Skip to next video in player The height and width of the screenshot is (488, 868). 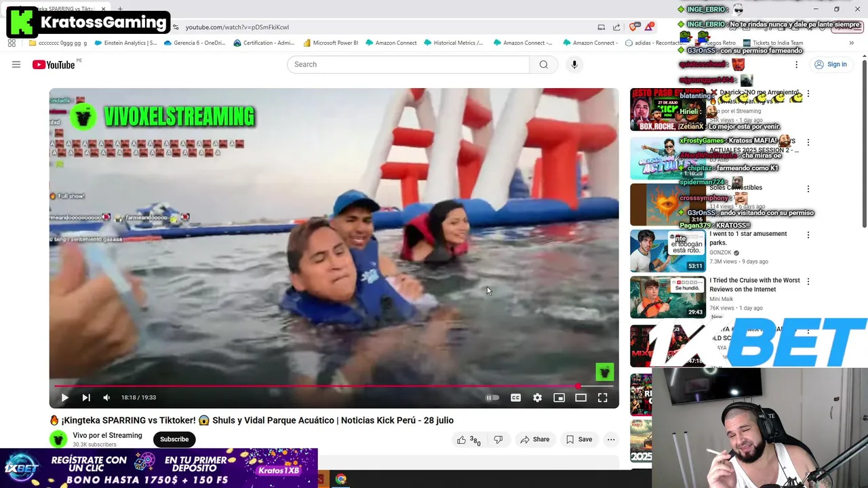point(86,398)
